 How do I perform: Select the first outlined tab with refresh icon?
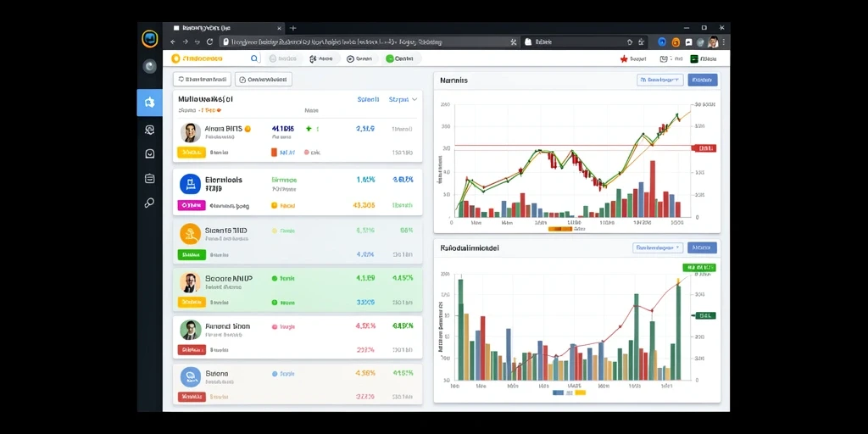(x=202, y=79)
